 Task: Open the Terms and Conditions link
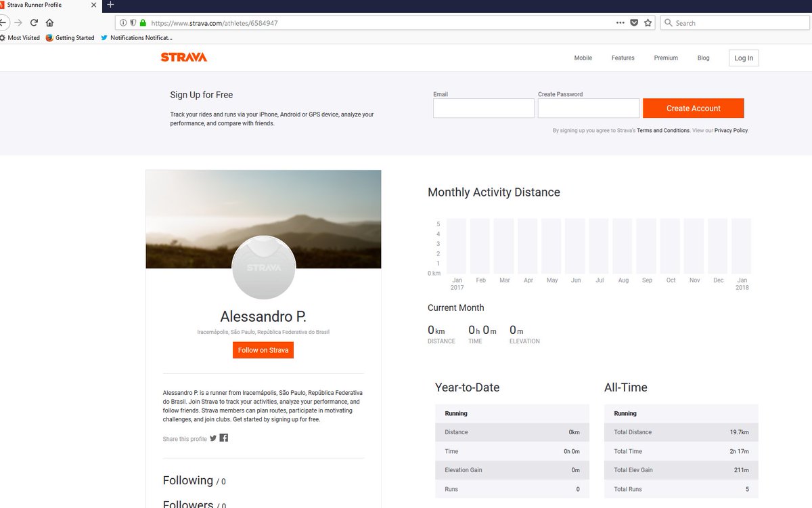(x=663, y=131)
